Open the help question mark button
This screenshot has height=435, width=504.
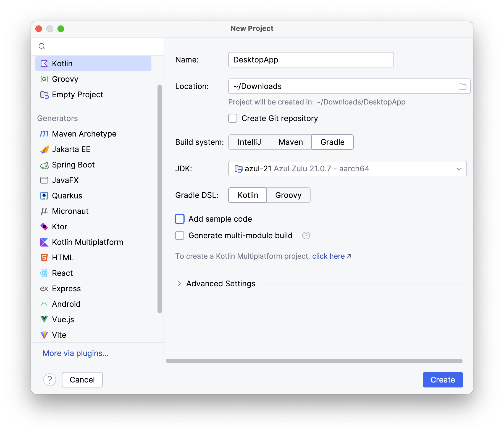50,380
